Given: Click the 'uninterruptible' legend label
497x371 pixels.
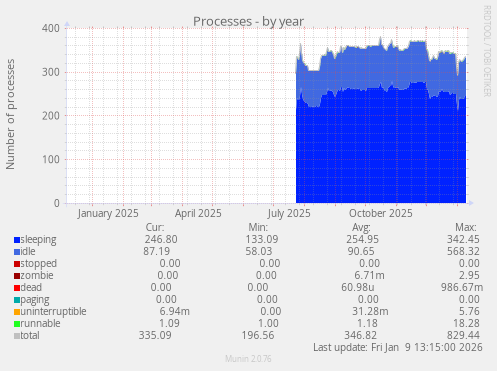Looking at the screenshot, I should coord(53,311).
